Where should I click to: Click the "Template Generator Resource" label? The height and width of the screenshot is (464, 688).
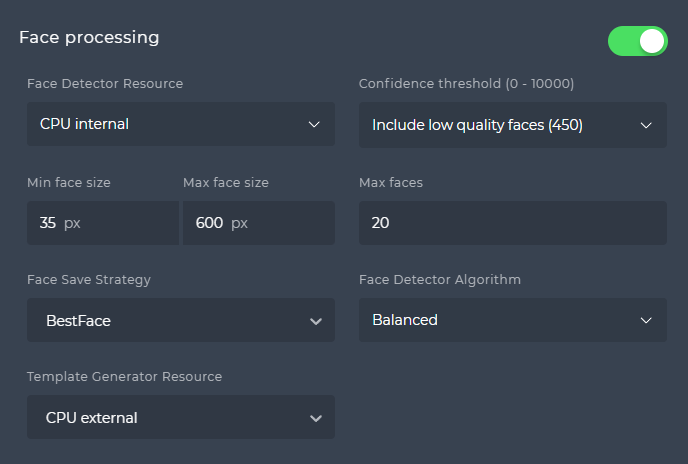coord(125,377)
